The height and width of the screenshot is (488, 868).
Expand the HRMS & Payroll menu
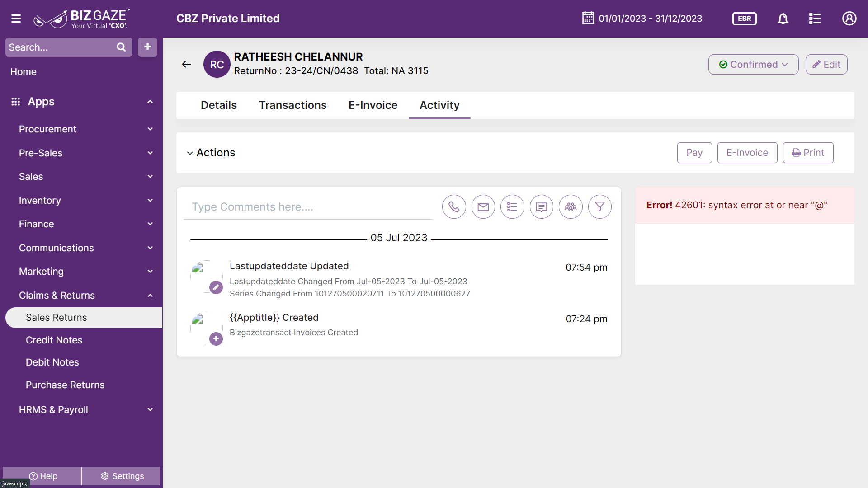(150, 410)
